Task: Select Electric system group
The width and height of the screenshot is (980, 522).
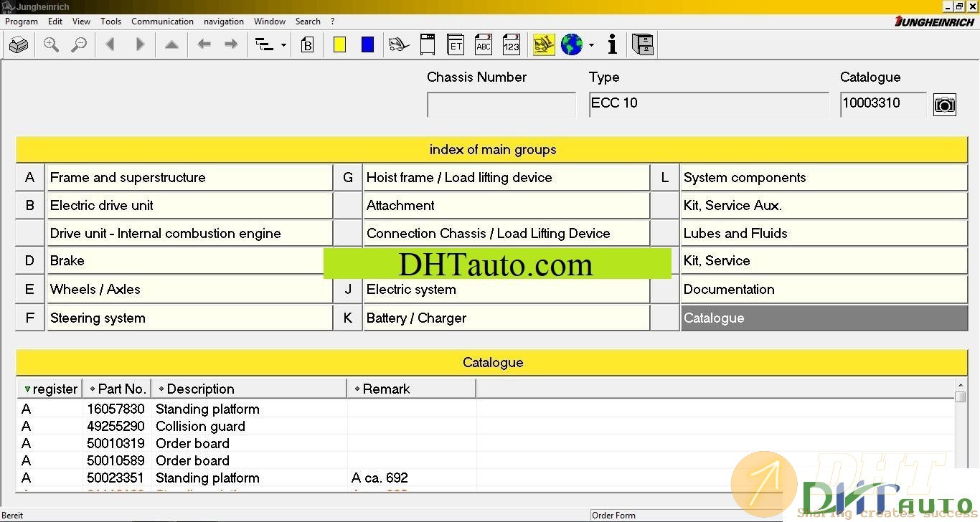Action: pyautogui.click(x=507, y=290)
